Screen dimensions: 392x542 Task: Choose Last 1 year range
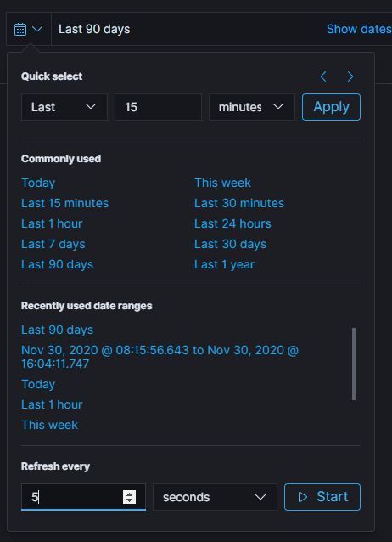pyautogui.click(x=225, y=264)
